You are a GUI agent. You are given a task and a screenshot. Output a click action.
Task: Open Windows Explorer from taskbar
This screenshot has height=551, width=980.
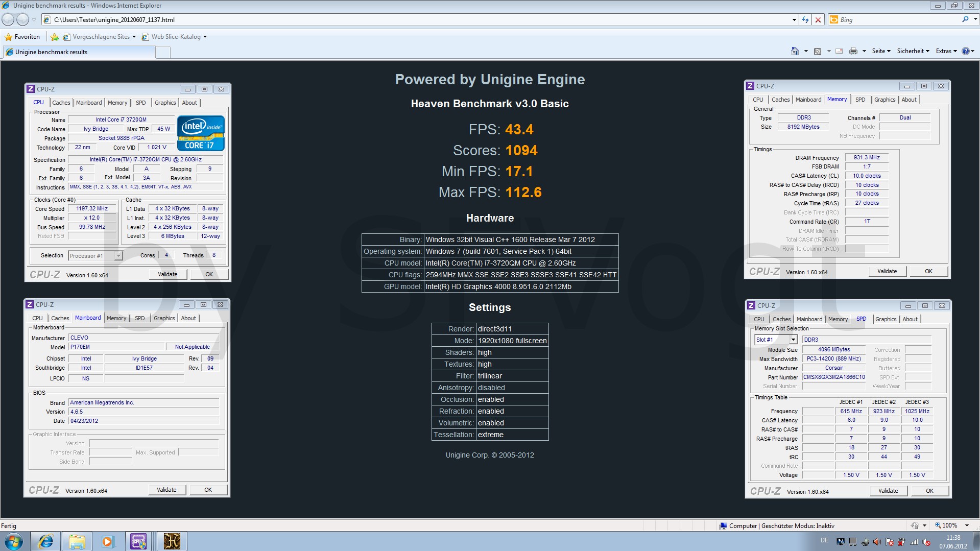[x=77, y=541]
